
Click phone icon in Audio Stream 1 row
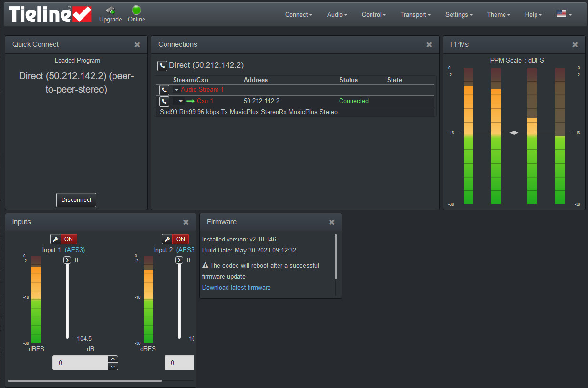click(164, 90)
